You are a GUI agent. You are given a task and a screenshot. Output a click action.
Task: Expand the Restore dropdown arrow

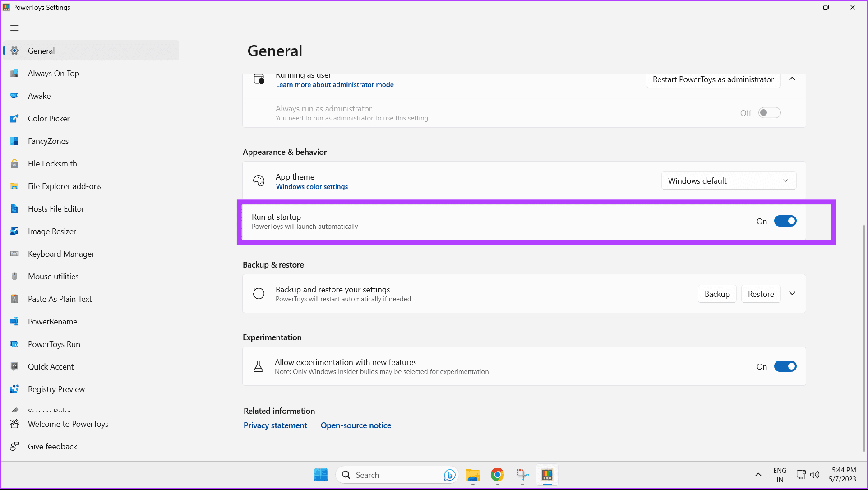(x=792, y=293)
